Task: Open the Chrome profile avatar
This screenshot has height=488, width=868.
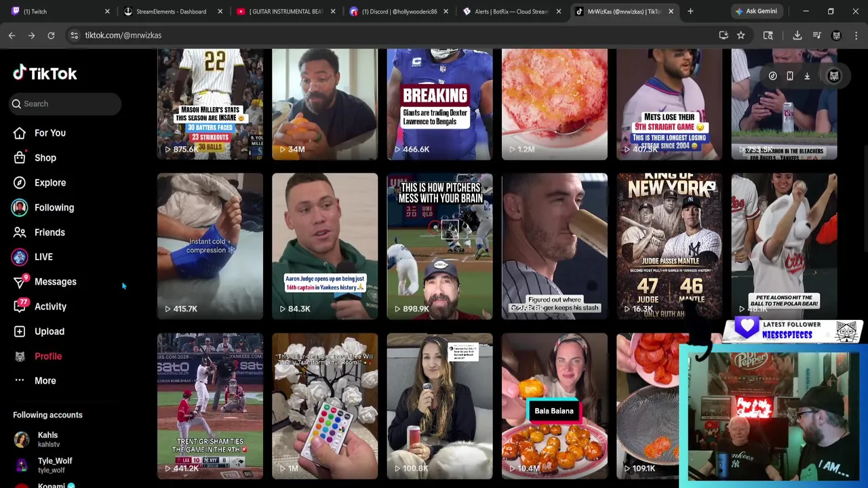Action: pyautogui.click(x=837, y=35)
